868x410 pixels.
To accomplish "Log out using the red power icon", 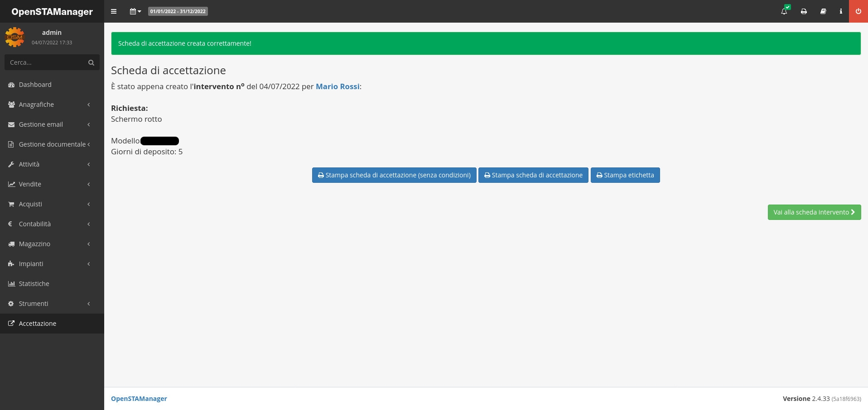I will click(858, 11).
